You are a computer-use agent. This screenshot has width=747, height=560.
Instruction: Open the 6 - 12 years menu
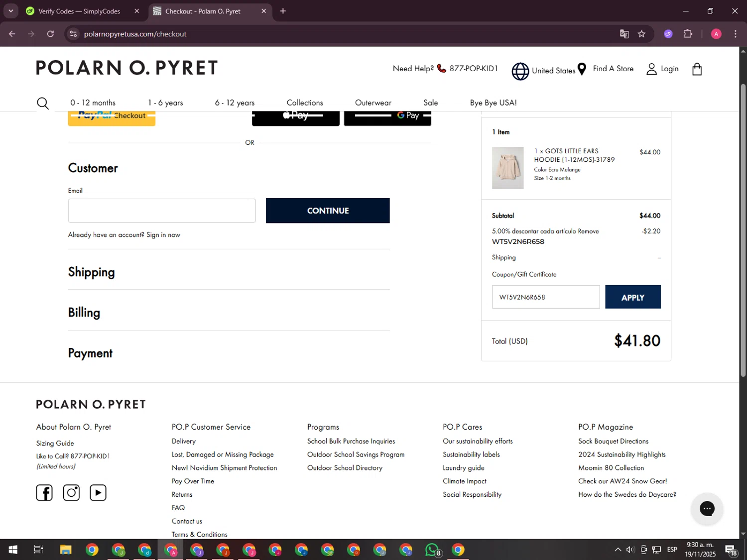235,103
